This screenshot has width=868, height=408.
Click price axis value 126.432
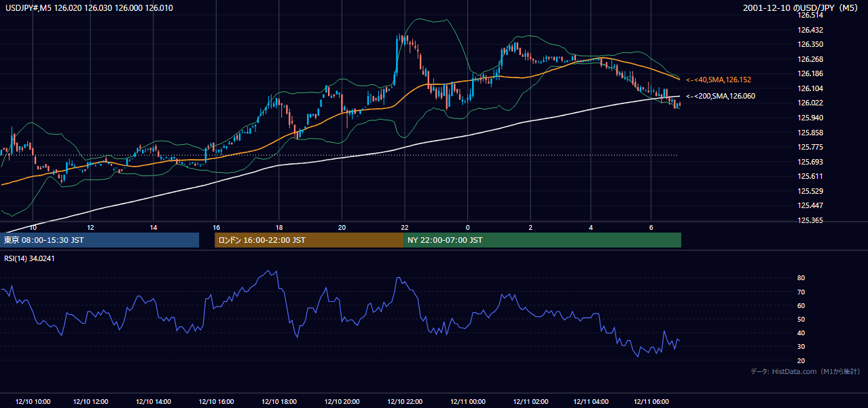coord(810,30)
